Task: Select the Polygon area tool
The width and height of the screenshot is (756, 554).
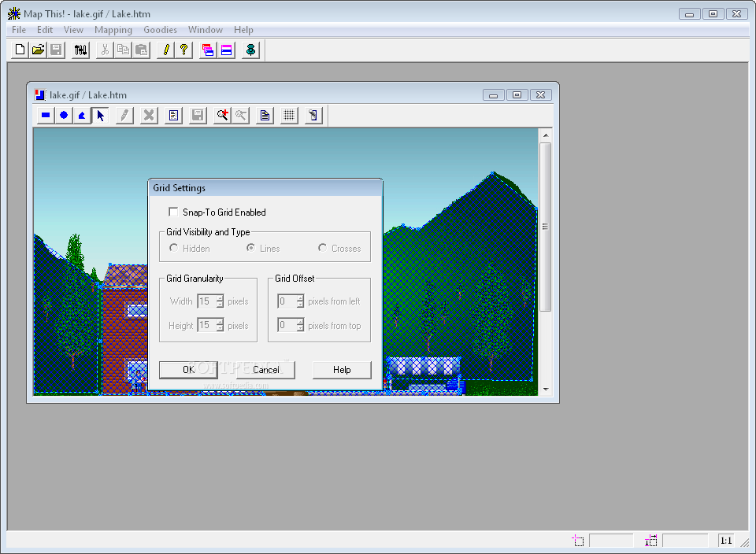Action: click(x=82, y=116)
